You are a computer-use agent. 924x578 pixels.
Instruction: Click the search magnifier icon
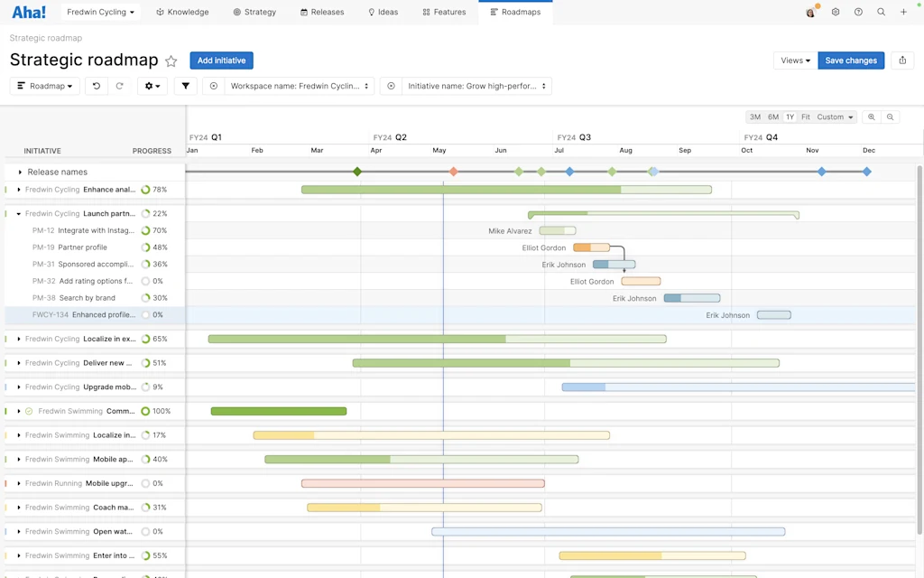pyautogui.click(x=881, y=12)
